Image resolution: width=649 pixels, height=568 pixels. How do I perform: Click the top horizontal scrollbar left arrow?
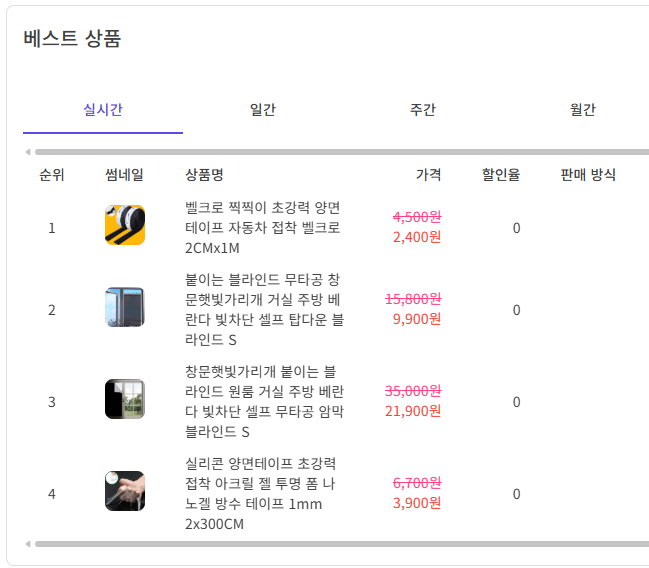click(x=28, y=152)
